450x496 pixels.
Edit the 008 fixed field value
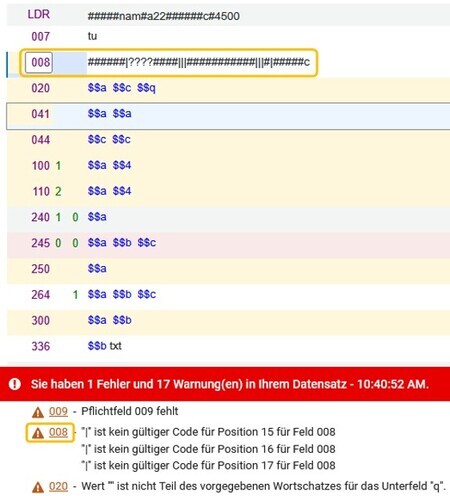[x=199, y=62]
